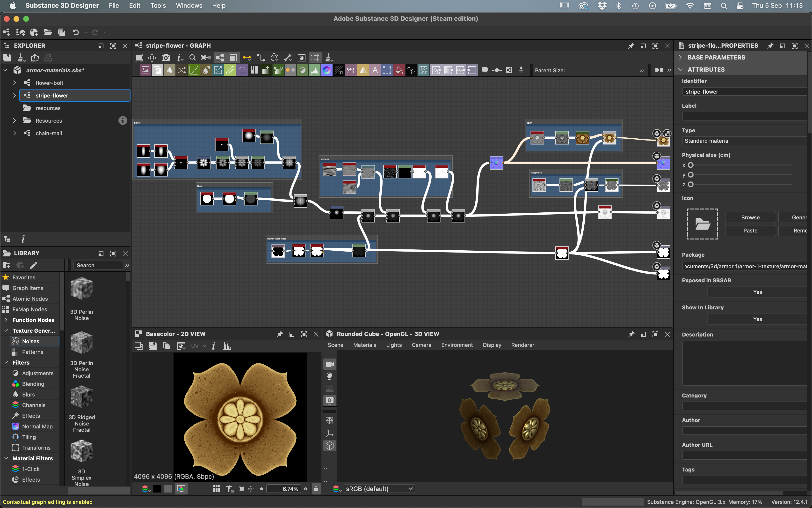Add a Text node from the toolbar
The height and width of the screenshot is (508, 812).
point(375,70)
